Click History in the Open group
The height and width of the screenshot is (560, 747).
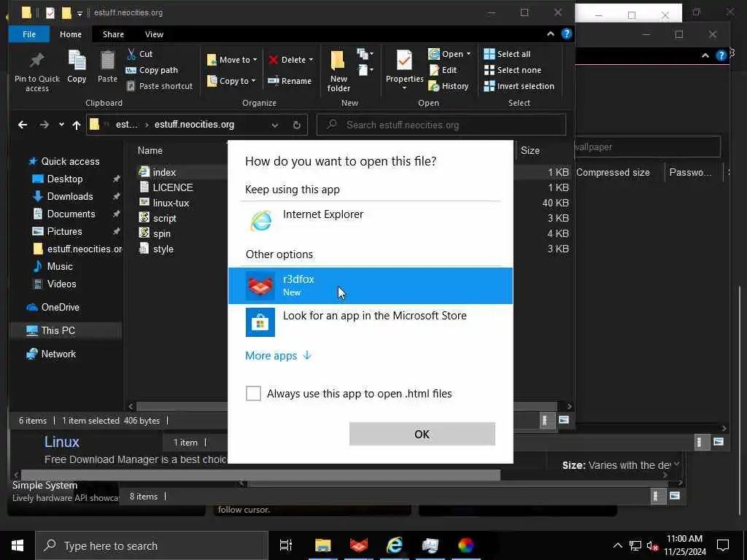[x=449, y=86]
